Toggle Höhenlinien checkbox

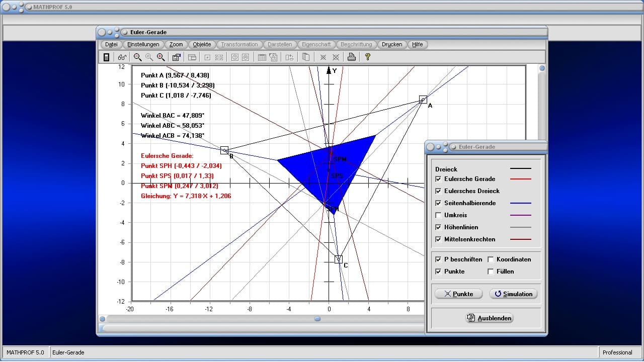coord(438,227)
